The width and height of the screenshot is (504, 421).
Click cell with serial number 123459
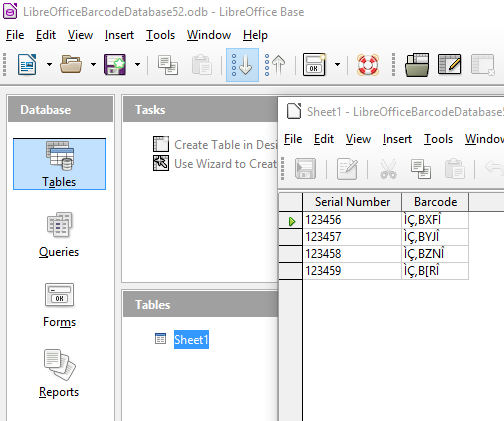coord(352,271)
